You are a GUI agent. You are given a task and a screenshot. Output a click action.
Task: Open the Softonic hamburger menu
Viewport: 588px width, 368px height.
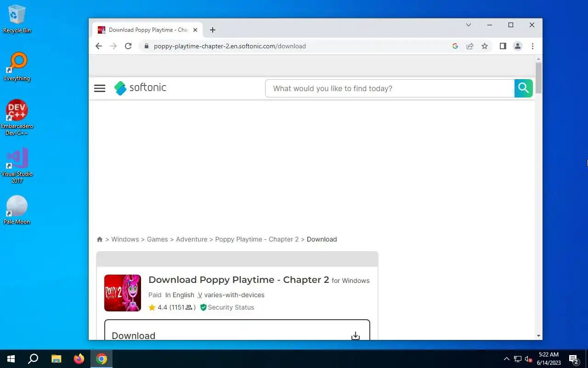(100, 88)
